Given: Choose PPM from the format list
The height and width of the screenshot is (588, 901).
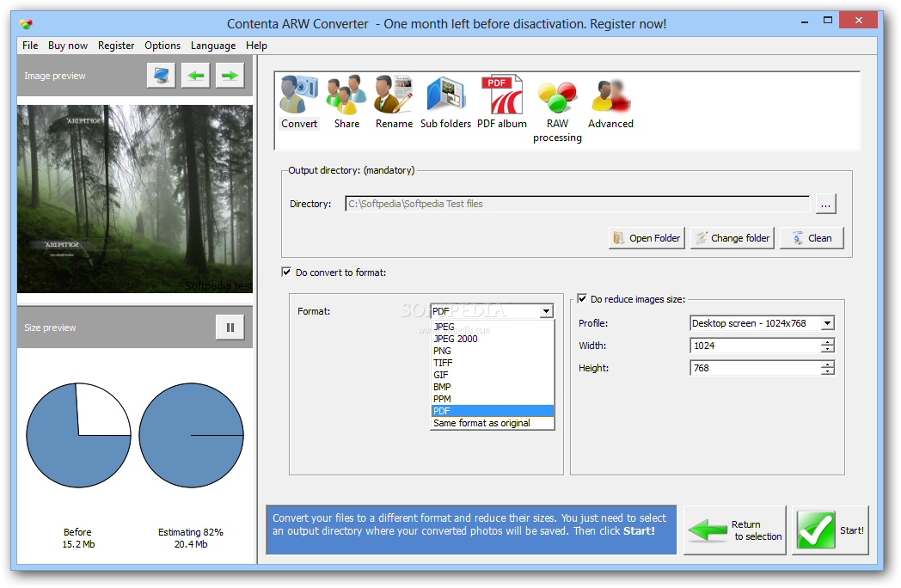Looking at the screenshot, I should pos(493,399).
